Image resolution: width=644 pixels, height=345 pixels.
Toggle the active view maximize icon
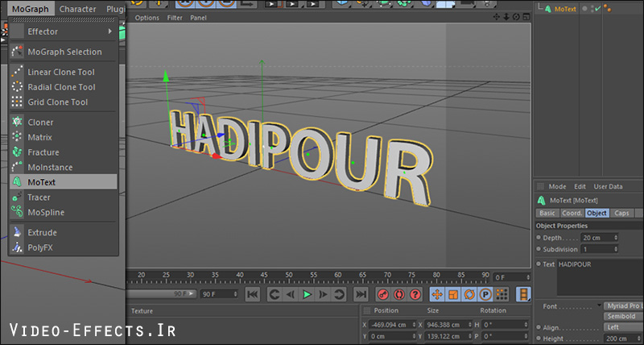[526, 17]
